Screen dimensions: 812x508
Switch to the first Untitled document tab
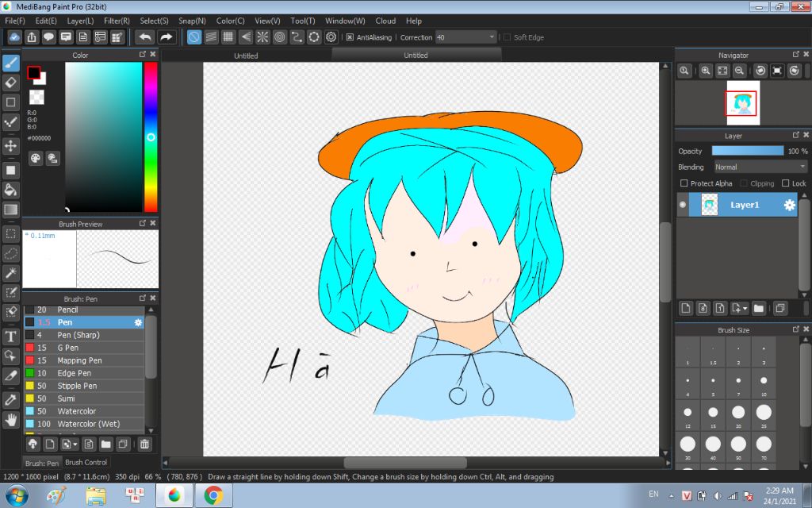pos(246,56)
